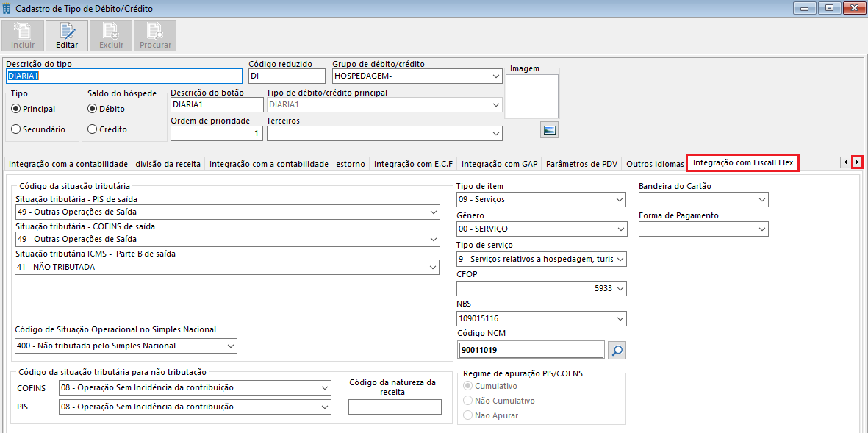Switch to contabilidade - divisão da receita tab
The width and height of the screenshot is (868, 433).
click(x=104, y=164)
